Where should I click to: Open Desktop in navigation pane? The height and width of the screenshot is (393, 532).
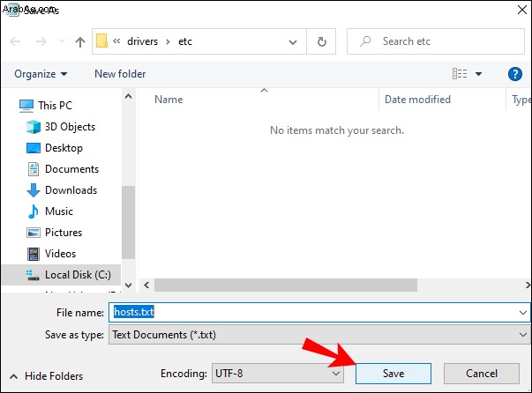pos(64,148)
